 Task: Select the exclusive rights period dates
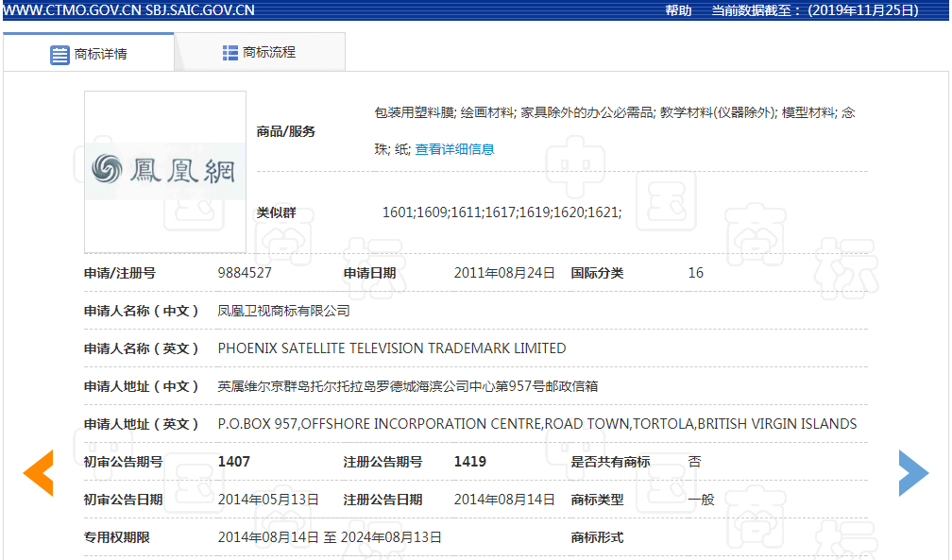329,537
